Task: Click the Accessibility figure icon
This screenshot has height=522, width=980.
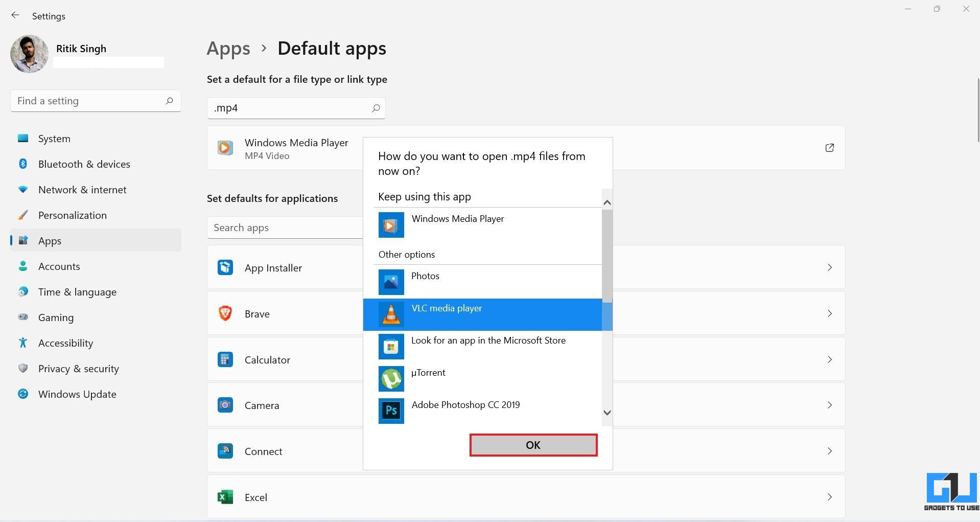Action: point(23,343)
